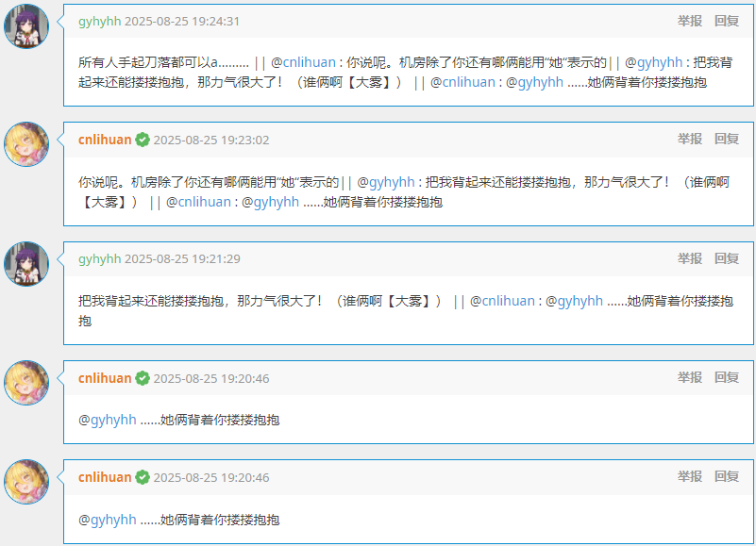Click the timestamp 2025-08-25 19:23:02
The width and height of the screenshot is (756, 546).
(x=211, y=141)
